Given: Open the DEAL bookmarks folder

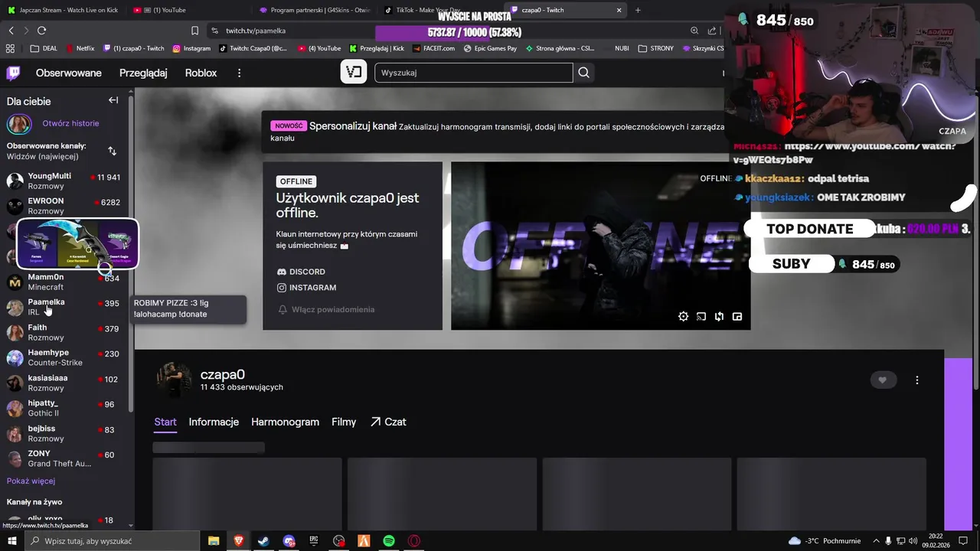Looking at the screenshot, I should tap(44, 48).
